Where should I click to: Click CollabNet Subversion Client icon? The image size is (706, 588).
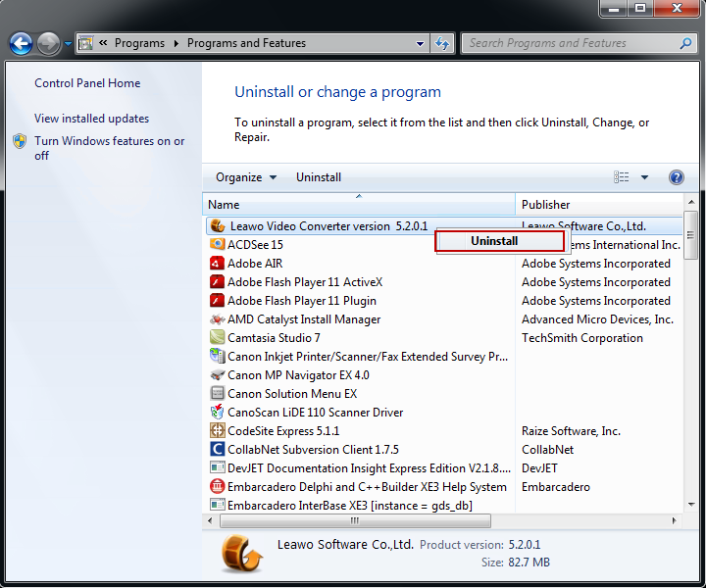click(x=217, y=449)
